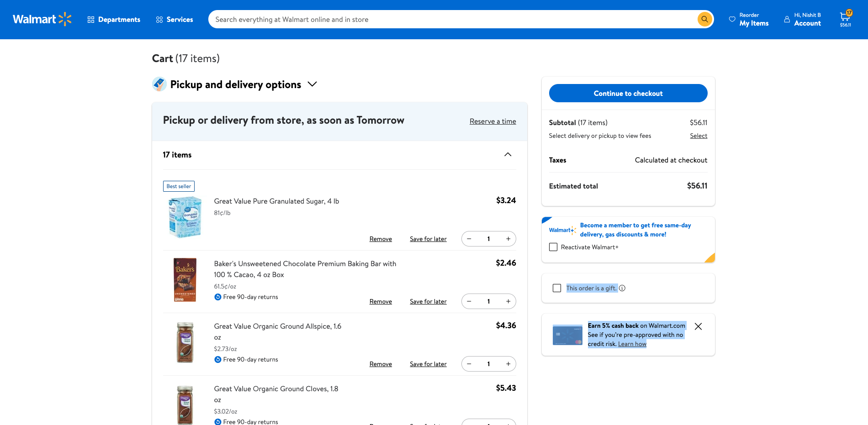Screen dimensions: 868x425
Task: Open the Departments menu
Action: tap(114, 20)
